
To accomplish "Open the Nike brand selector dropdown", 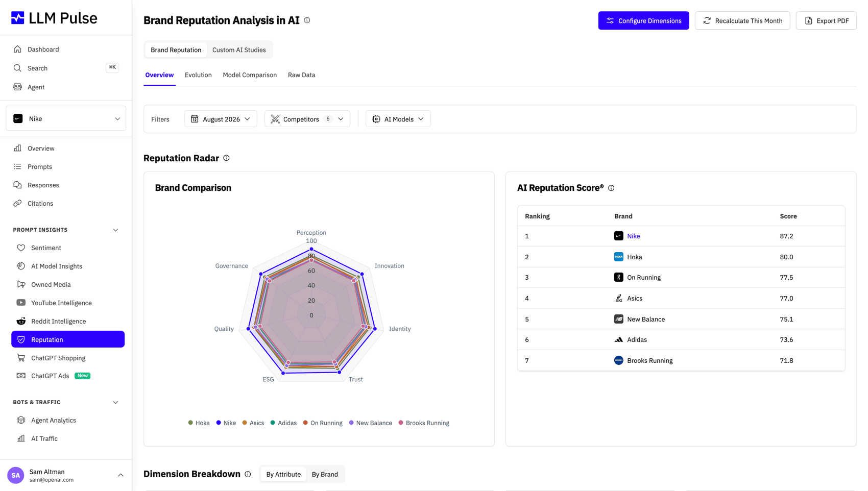I will pos(66,119).
